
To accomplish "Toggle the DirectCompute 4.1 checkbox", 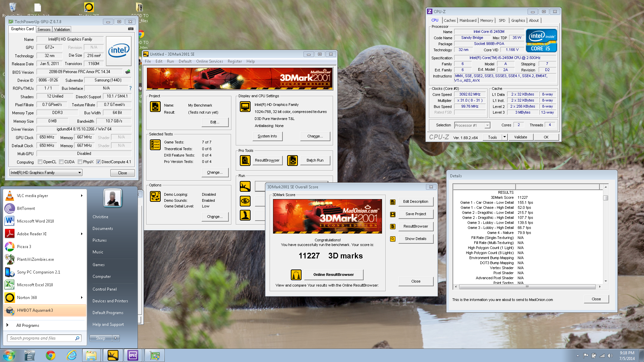I will tap(98, 162).
